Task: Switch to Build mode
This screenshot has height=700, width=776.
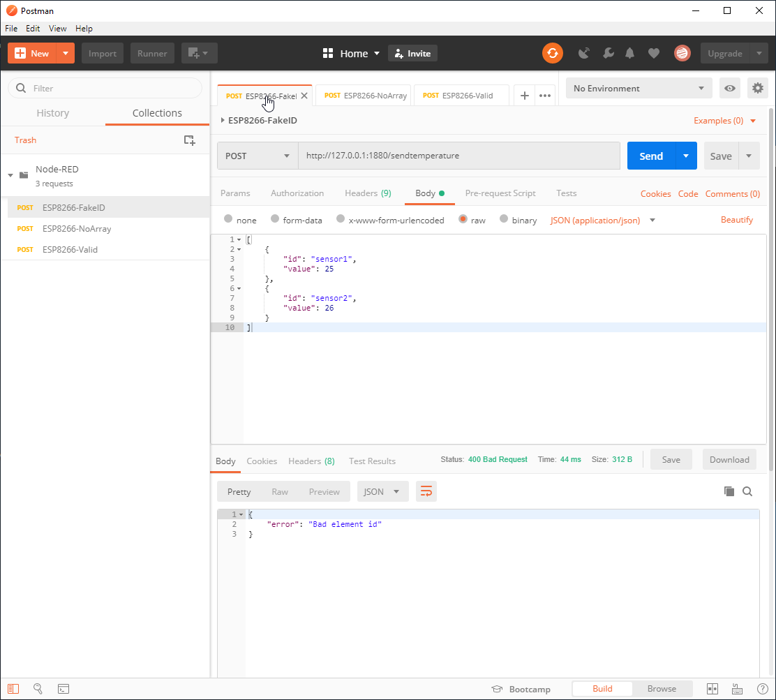Action: point(602,689)
